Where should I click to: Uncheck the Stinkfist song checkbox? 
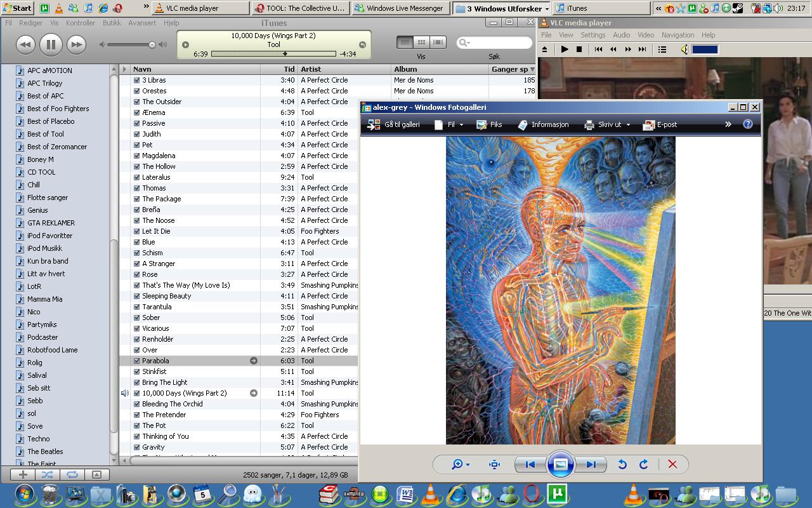coord(136,371)
